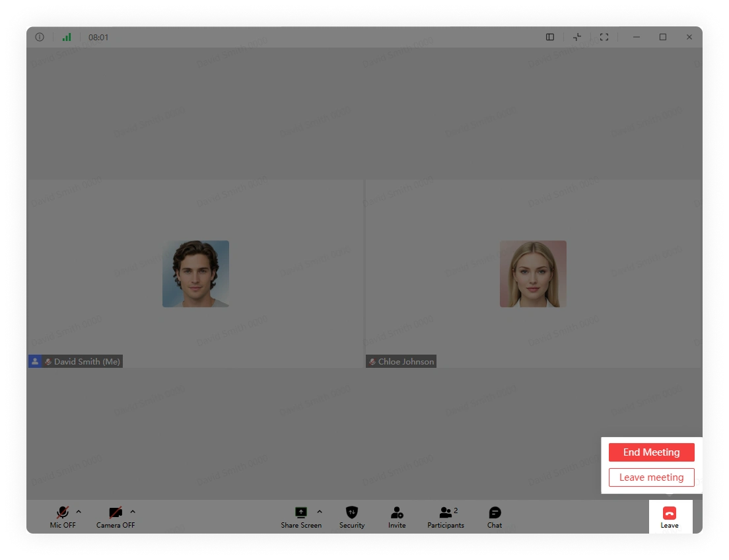End the meeting for everyone

[x=651, y=452]
